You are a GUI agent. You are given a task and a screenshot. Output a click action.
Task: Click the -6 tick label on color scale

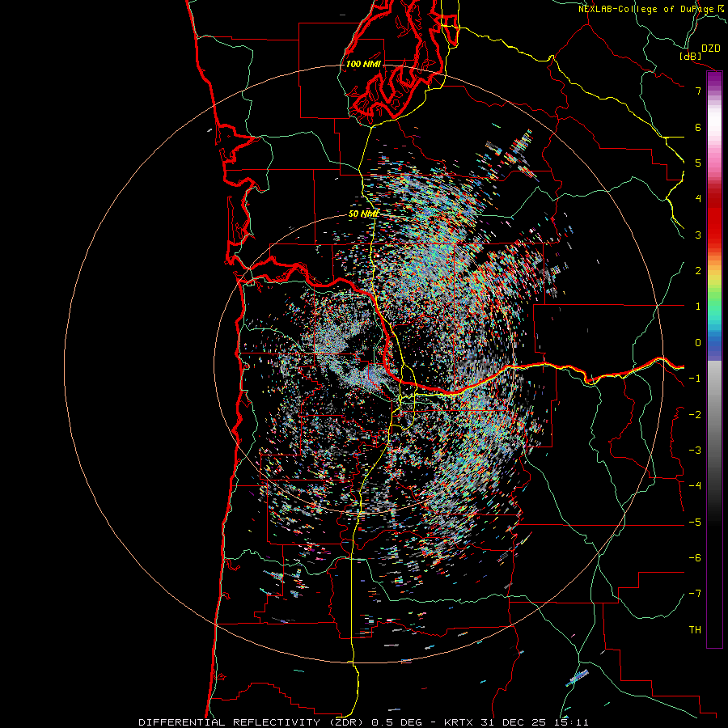[x=695, y=557]
